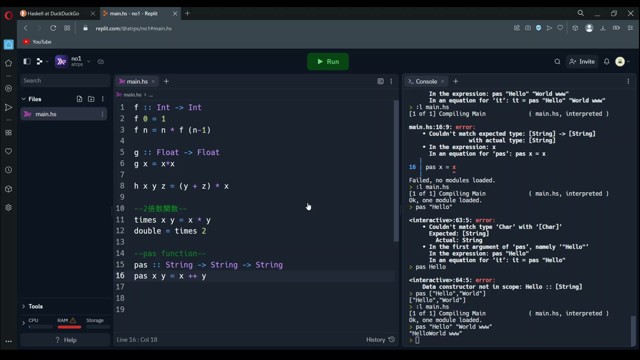Viewport: 640px width, 360px height.
Task: Open the Files panel three-dot menu
Action: pyautogui.click(x=103, y=99)
